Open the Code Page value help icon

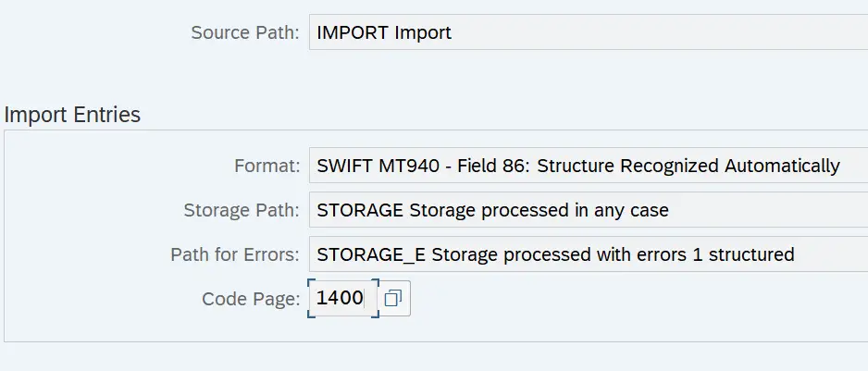pyautogui.click(x=394, y=299)
